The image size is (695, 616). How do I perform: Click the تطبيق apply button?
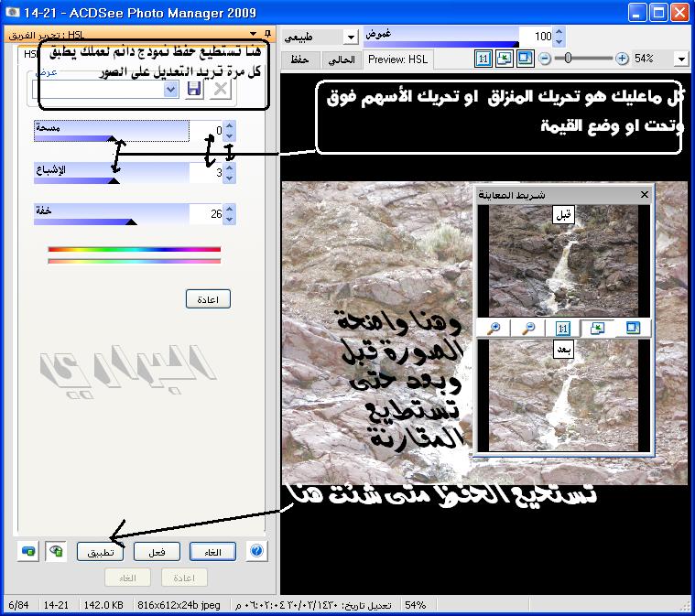point(100,552)
